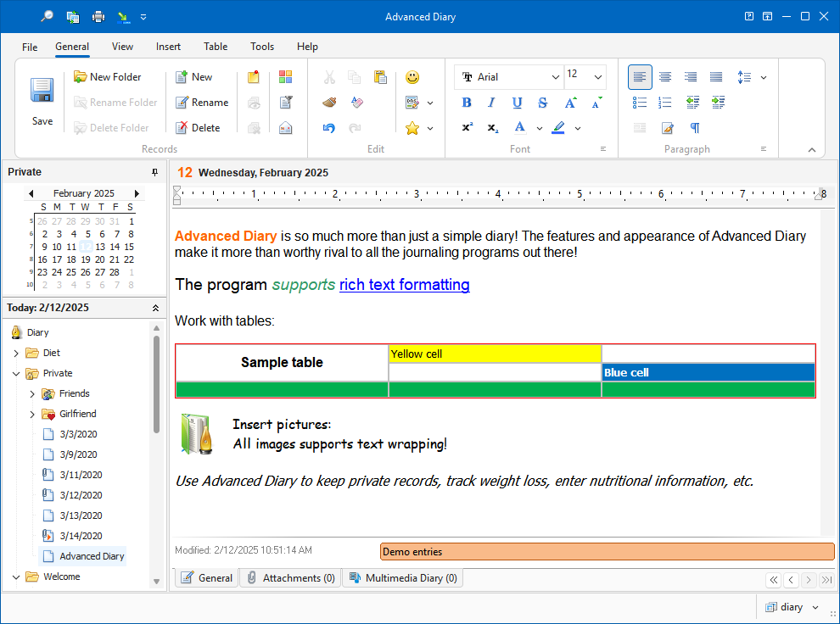Click the printer icon in the title bar

pyautogui.click(x=98, y=17)
